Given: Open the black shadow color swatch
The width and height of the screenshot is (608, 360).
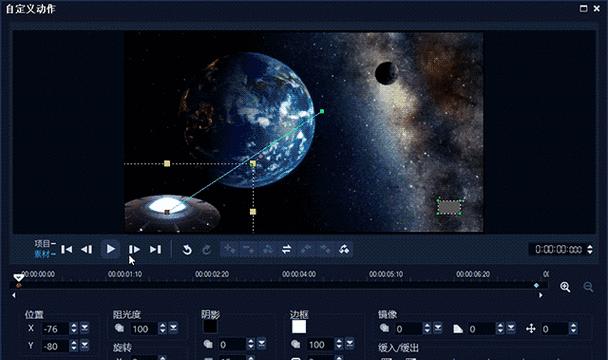Looking at the screenshot, I should 210,327.
